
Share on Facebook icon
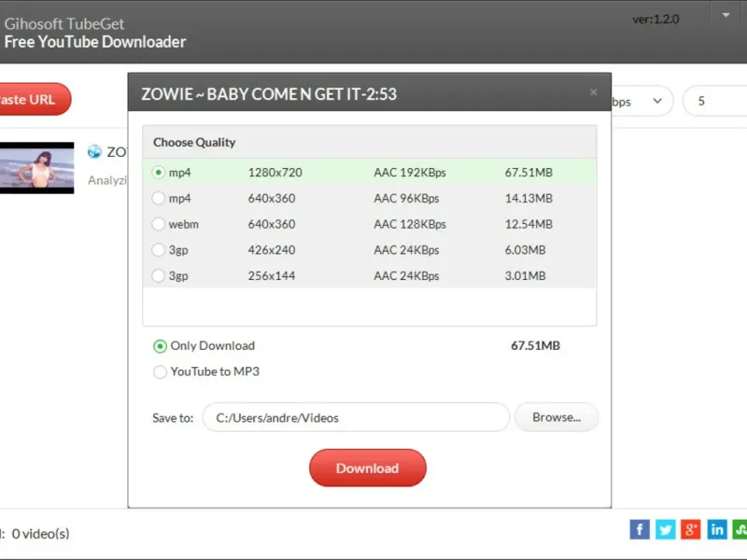(640, 529)
